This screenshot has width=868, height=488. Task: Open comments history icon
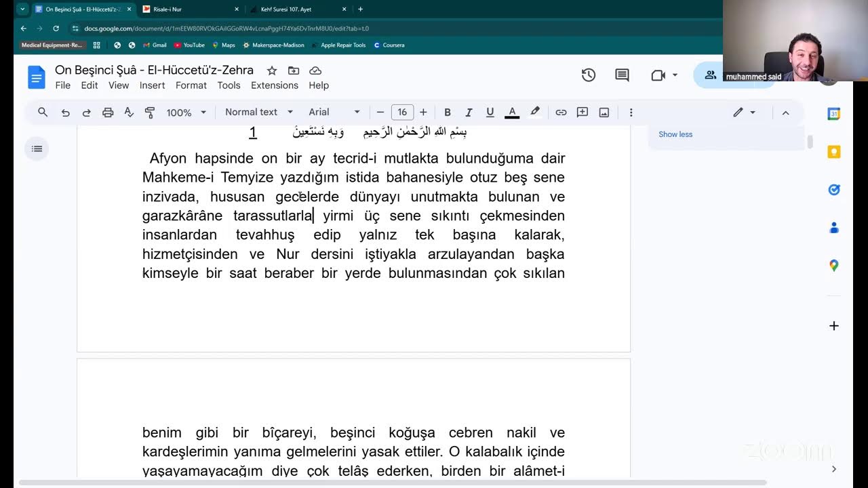(622, 75)
